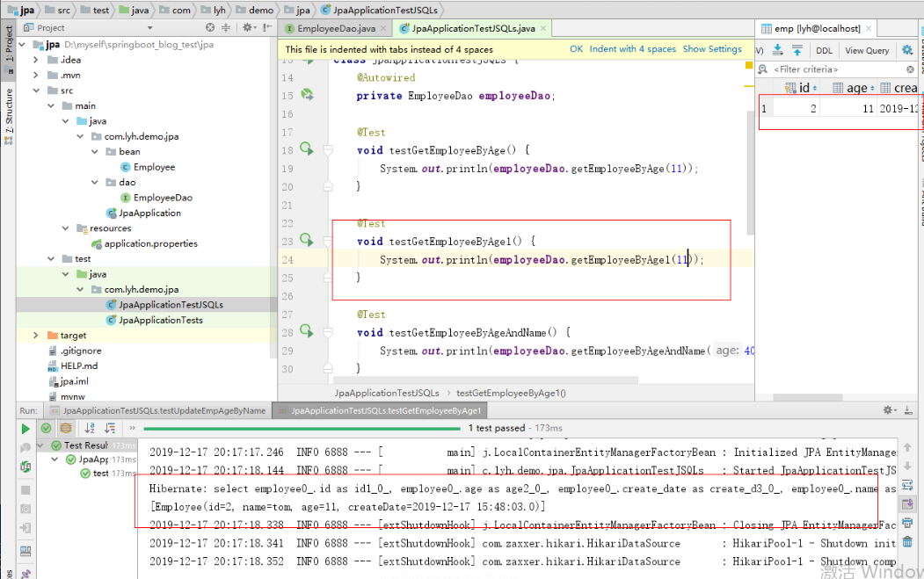Open testUpdateEmpAgeByName run tab

point(158,410)
